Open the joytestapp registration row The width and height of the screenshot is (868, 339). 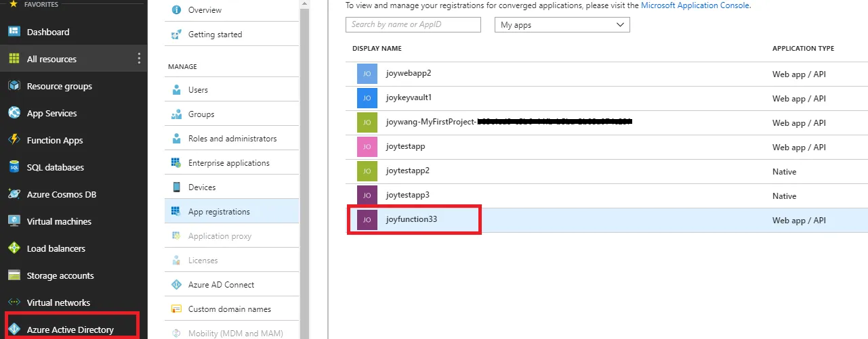[607, 147]
